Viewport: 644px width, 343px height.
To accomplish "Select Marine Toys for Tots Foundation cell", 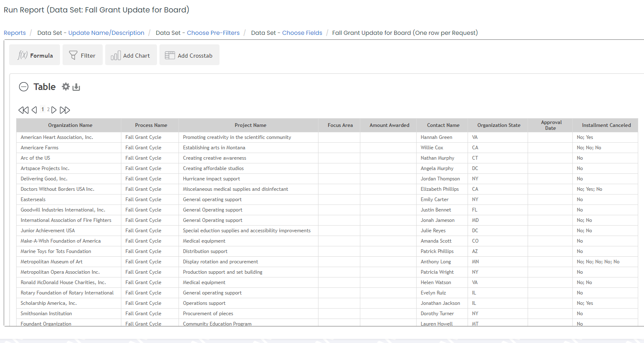I will click(x=69, y=251).
